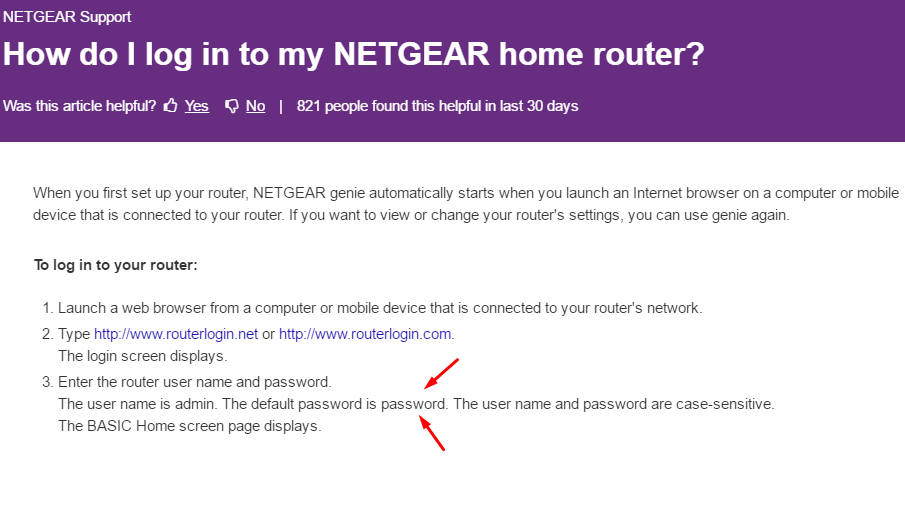Click "The BASIC Home screen page displays." line

tap(189, 426)
